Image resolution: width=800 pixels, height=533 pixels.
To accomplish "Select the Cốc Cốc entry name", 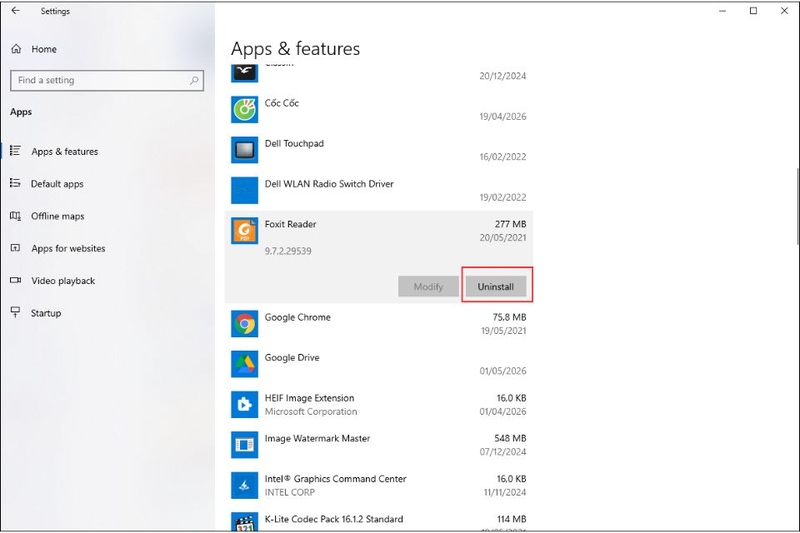I will (x=282, y=103).
